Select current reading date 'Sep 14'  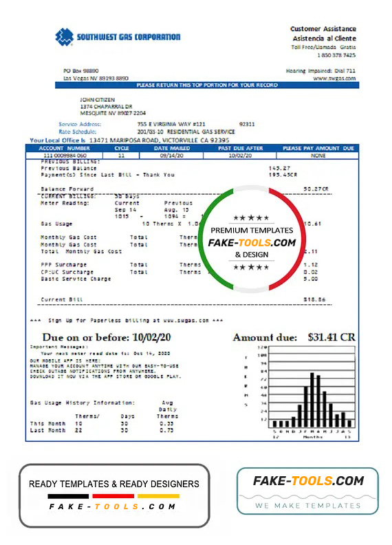[125, 210]
